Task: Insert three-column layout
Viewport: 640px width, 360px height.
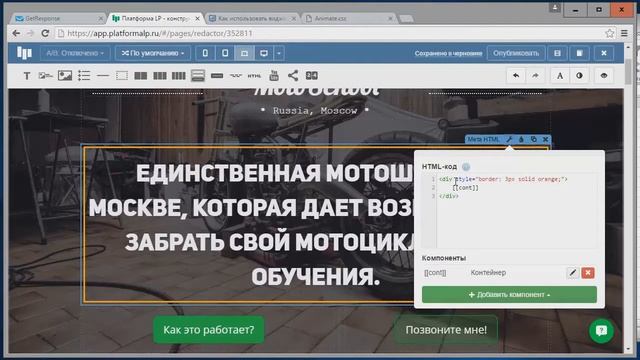Action: pos(160,76)
